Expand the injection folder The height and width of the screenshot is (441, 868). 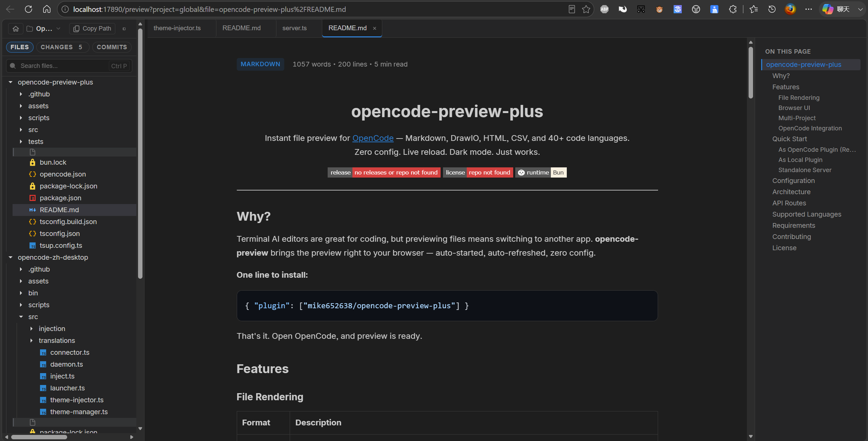point(32,329)
